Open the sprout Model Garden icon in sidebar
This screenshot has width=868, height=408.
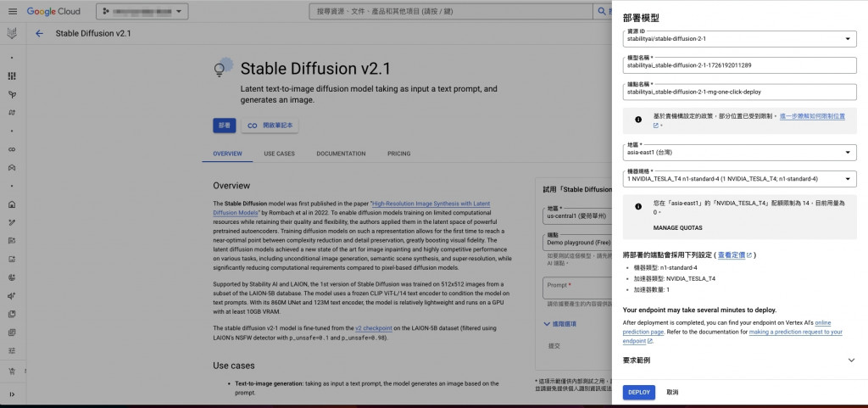coord(12,94)
